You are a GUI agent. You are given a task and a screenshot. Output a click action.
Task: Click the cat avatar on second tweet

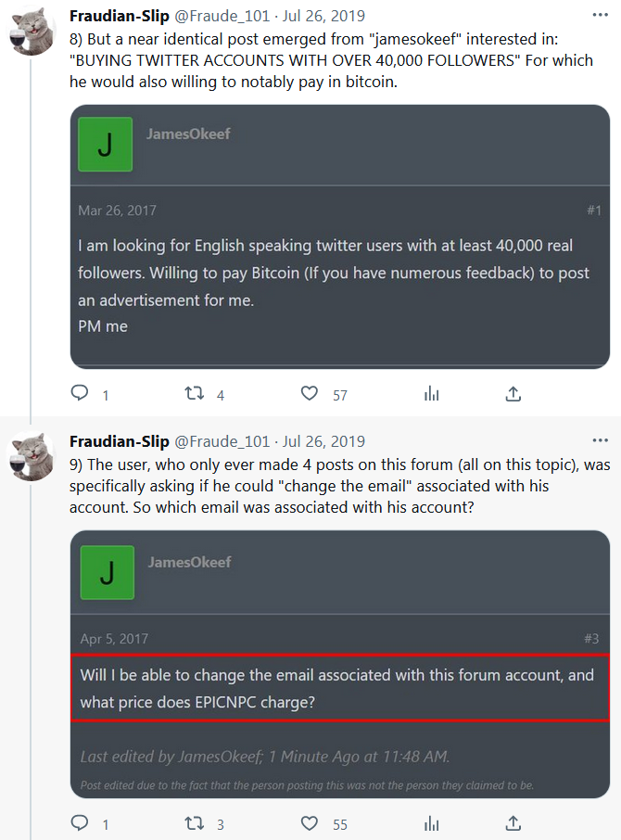coord(31,458)
